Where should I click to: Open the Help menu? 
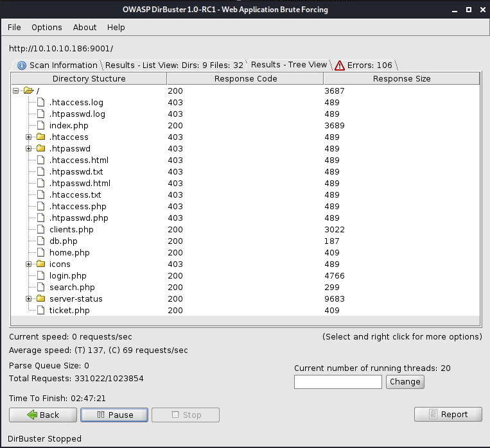click(x=116, y=28)
